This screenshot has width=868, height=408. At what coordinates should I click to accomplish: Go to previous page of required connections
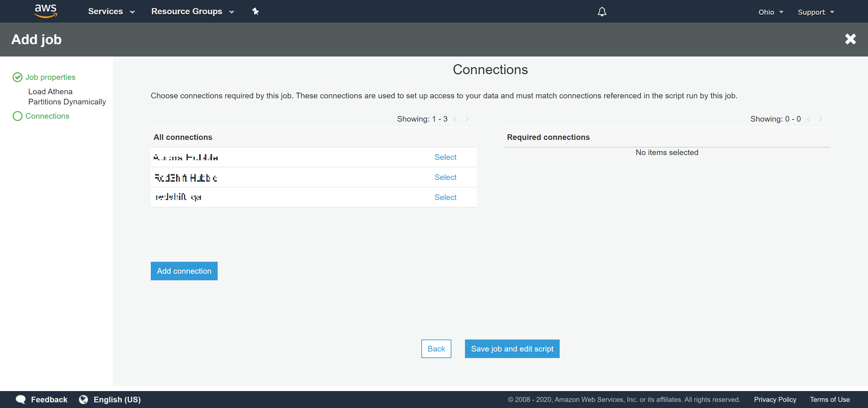tap(809, 119)
